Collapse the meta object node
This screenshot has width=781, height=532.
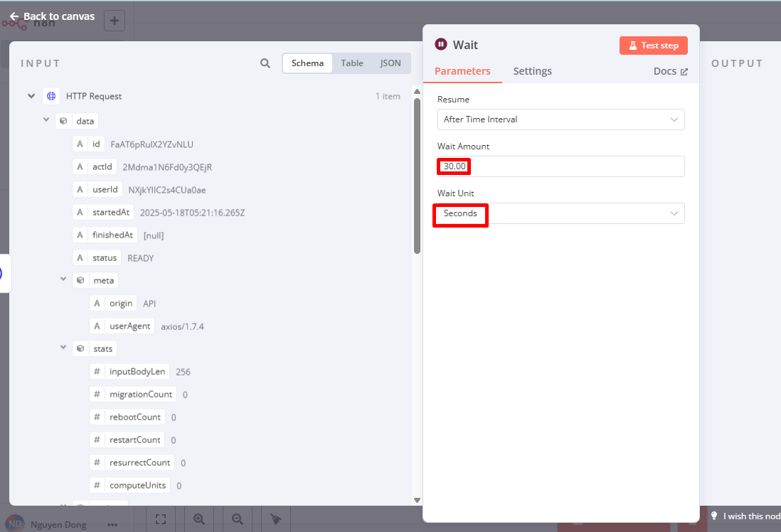63,280
